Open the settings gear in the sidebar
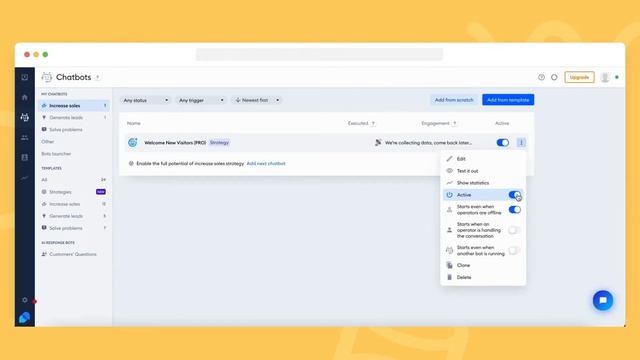This screenshot has width=640, height=360. pyautogui.click(x=24, y=300)
